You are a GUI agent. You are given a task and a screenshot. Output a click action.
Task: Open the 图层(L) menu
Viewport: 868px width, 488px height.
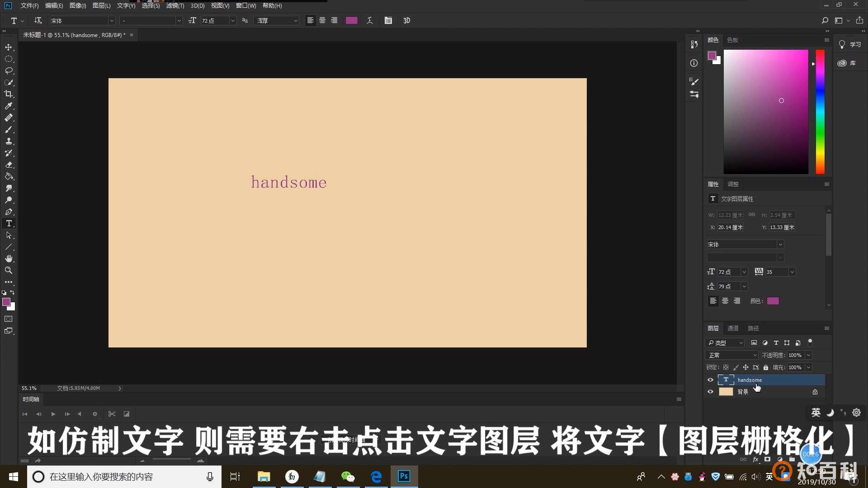pyautogui.click(x=101, y=5)
